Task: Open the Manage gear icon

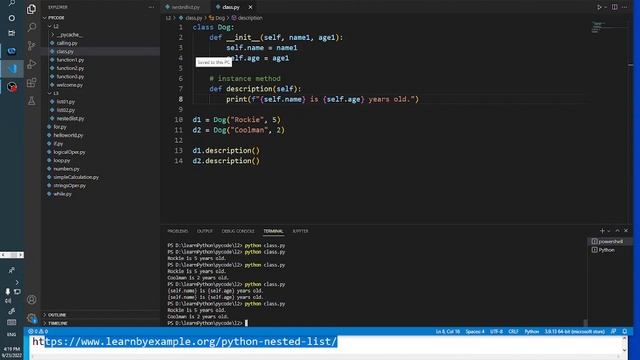Action: [x=31, y=318]
